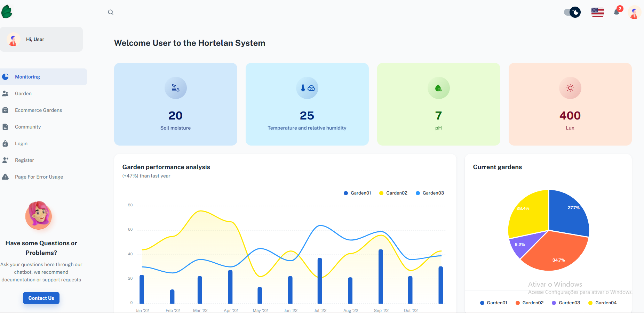Open the user avatar profile menu

point(635,12)
